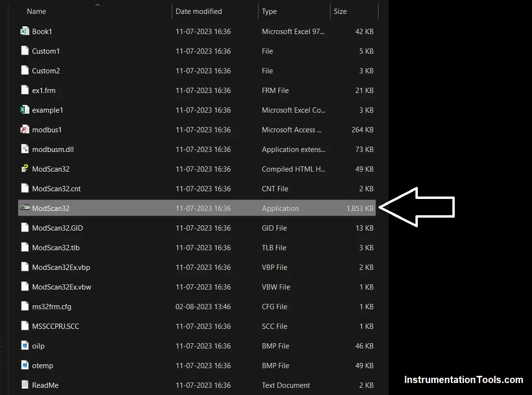Select the file name Book1
This screenshot has width=532, height=395.
pos(42,32)
